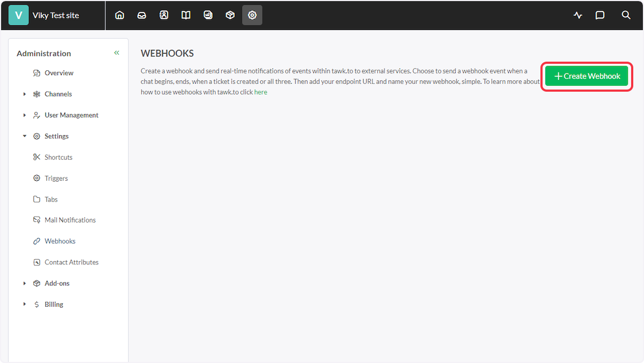Click the search magnifier icon
This screenshot has height=363, width=644.
(x=626, y=15)
